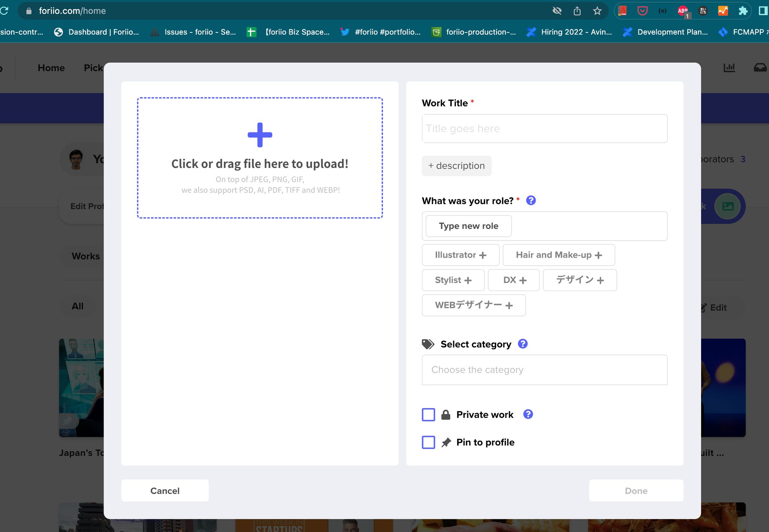
Task: Click the Cancel button
Action: [x=165, y=490]
